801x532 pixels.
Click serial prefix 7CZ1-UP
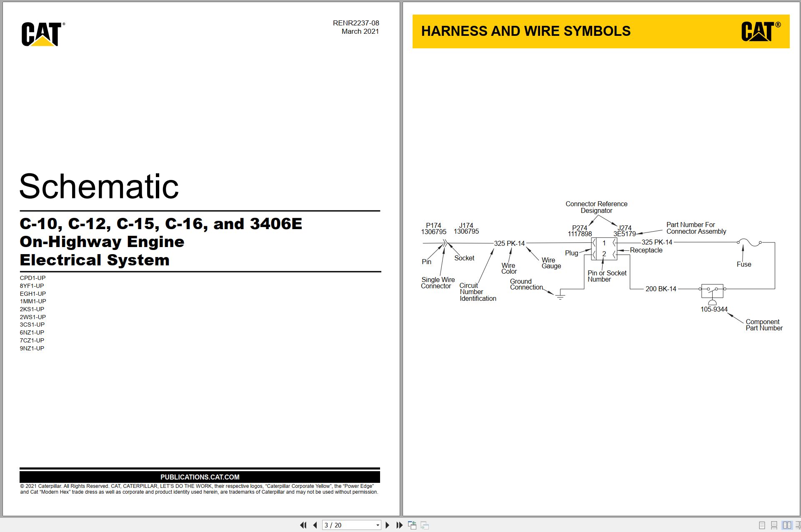pyautogui.click(x=32, y=340)
